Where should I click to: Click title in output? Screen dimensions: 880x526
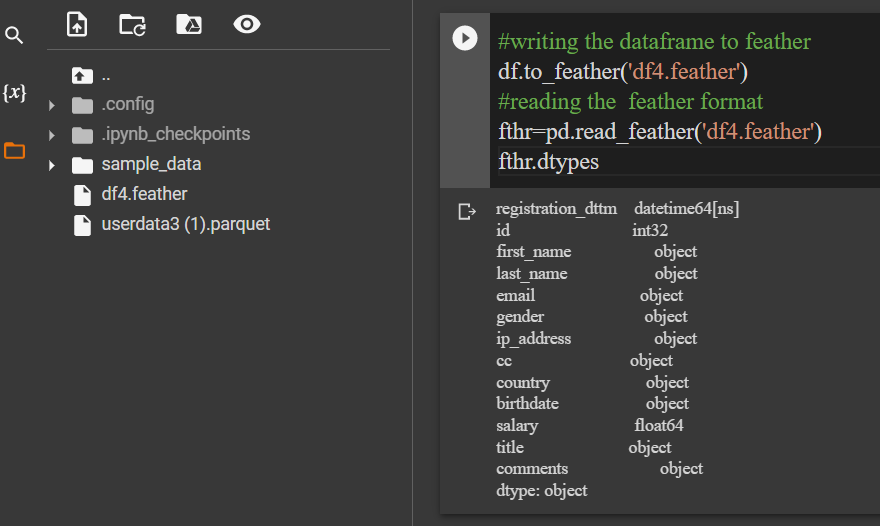click(510, 447)
